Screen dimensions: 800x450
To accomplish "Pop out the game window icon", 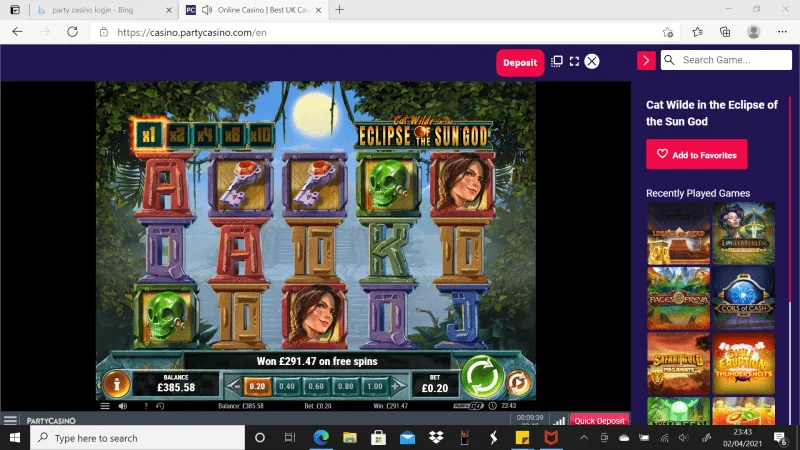I will (557, 61).
